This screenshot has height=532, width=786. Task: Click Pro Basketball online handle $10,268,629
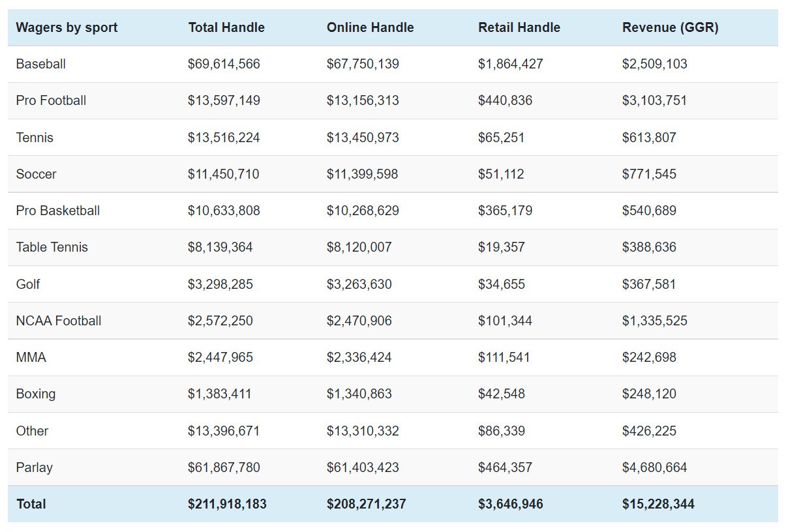(x=363, y=211)
